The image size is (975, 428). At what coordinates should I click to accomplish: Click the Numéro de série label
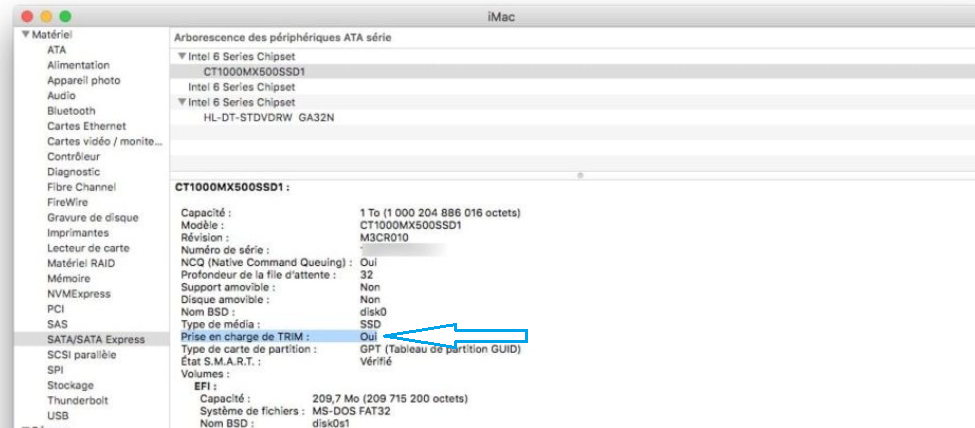click(225, 250)
